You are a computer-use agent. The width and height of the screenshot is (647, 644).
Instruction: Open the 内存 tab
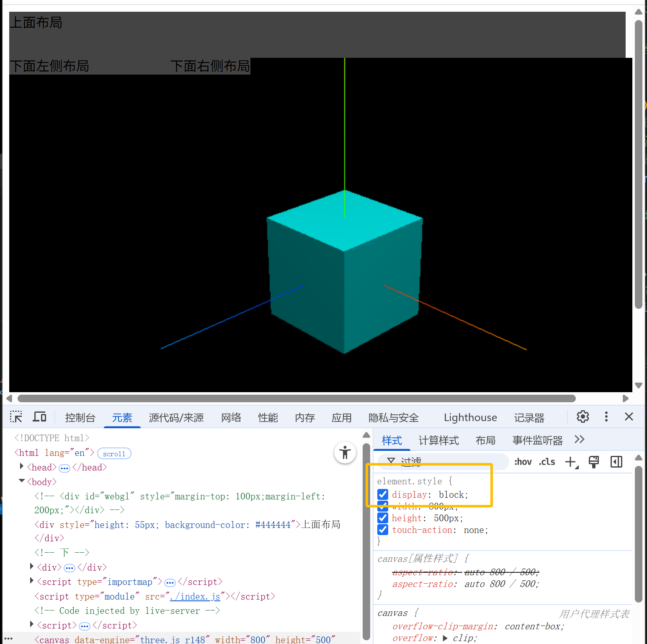point(305,418)
